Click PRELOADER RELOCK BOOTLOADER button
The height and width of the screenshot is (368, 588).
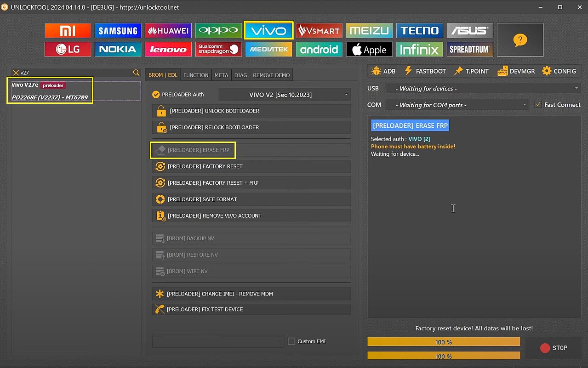[x=251, y=127]
